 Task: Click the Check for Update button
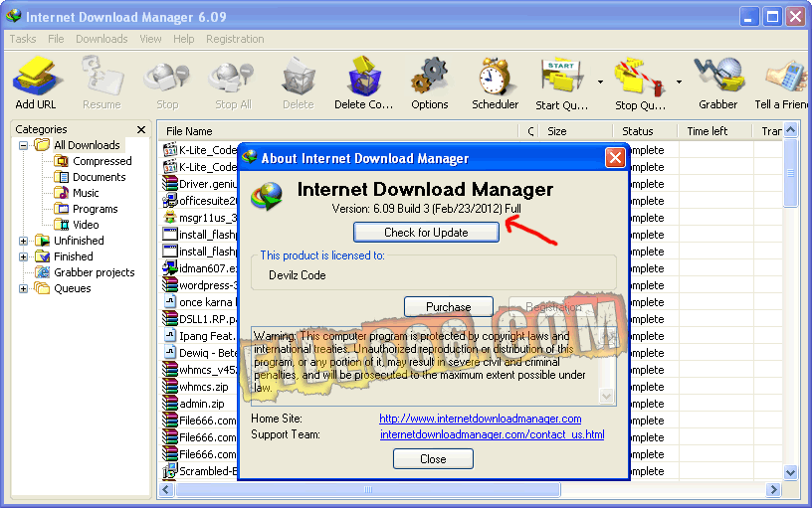(x=426, y=233)
